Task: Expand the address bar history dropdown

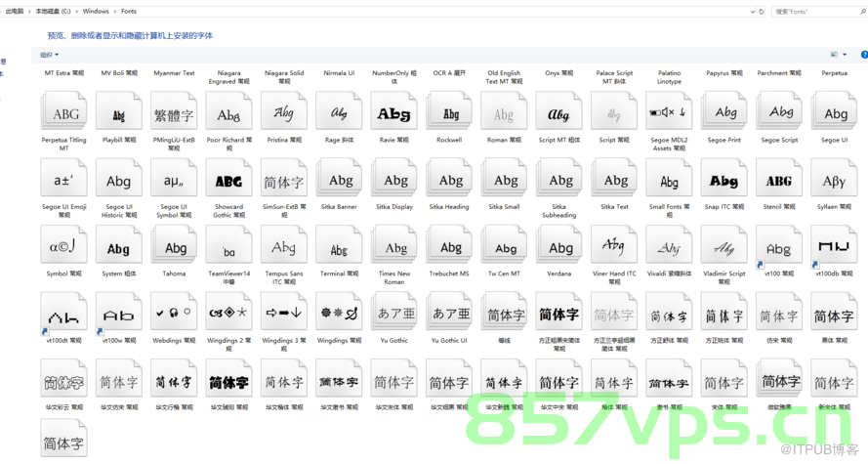Action: tap(753, 11)
